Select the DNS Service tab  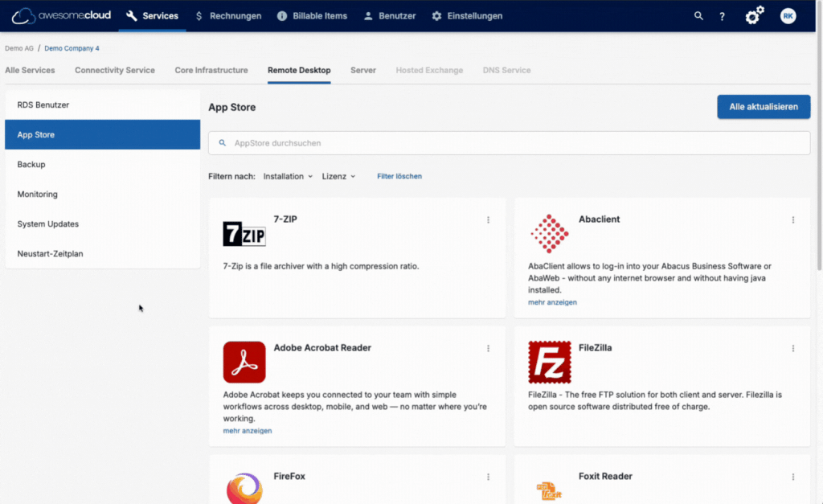pos(506,71)
